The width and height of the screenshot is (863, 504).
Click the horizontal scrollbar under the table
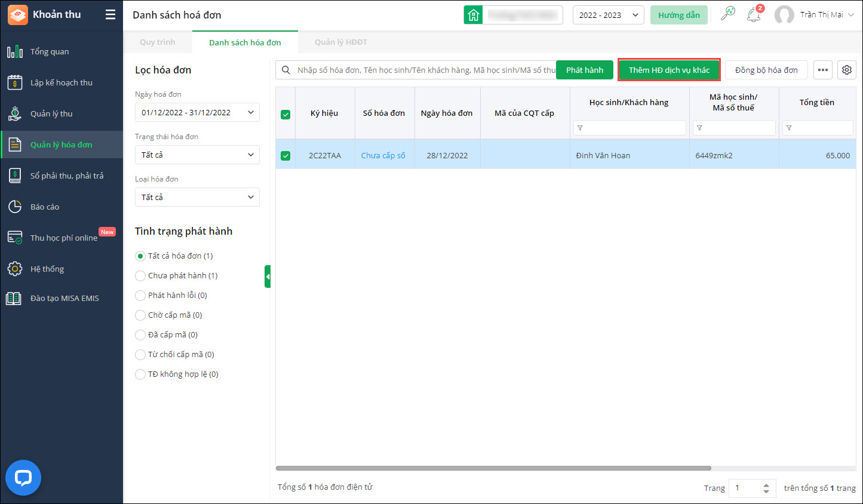[493, 468]
